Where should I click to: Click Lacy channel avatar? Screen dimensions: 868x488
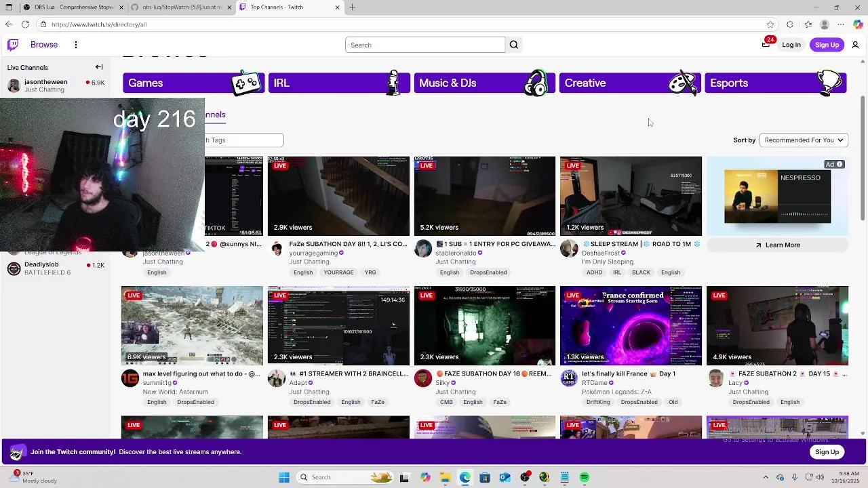pyautogui.click(x=715, y=378)
